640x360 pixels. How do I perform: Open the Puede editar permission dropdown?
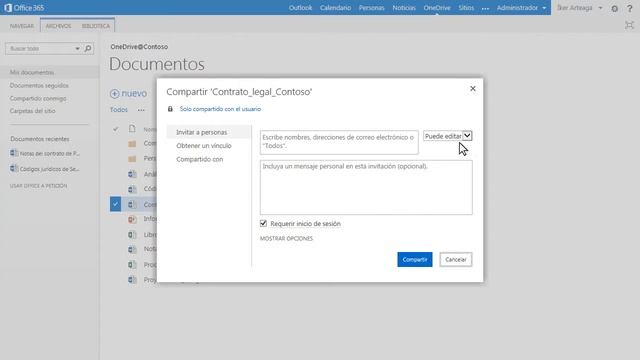[447, 136]
